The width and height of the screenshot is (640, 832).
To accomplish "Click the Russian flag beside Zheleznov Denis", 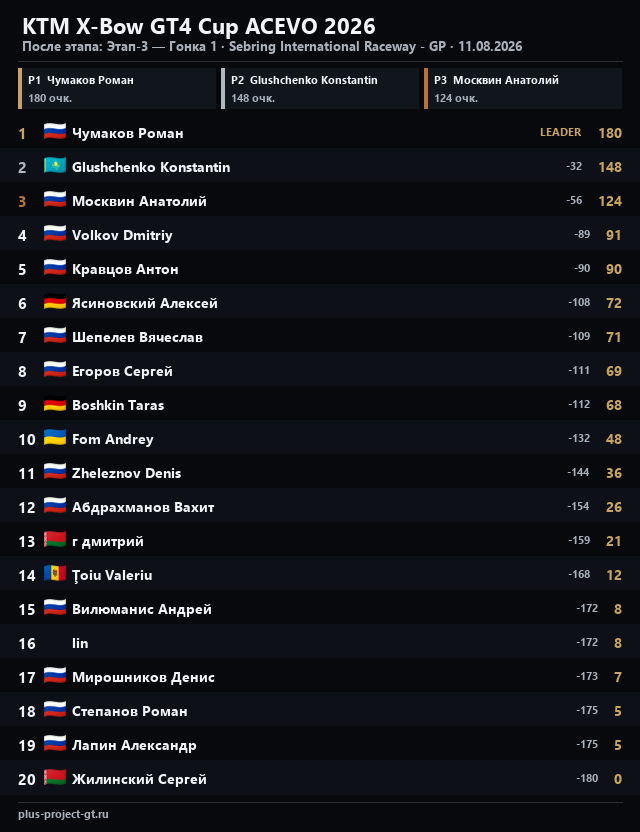I will click(x=55, y=472).
